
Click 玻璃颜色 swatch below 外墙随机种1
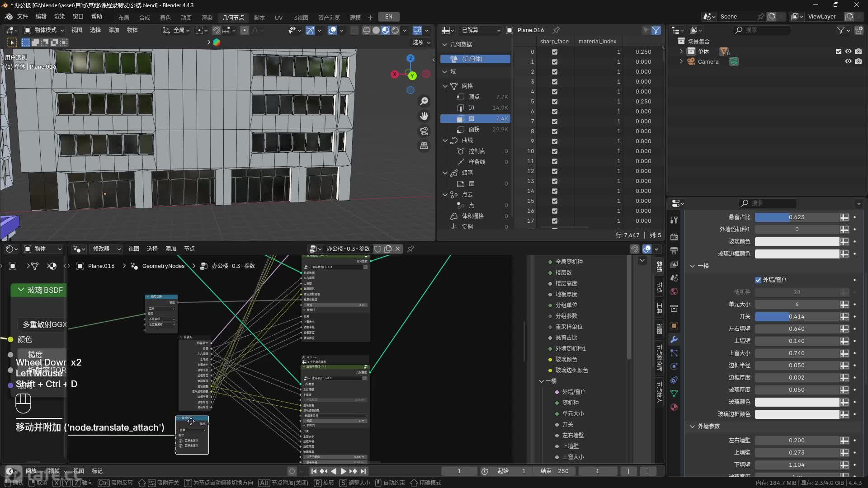[797, 242]
